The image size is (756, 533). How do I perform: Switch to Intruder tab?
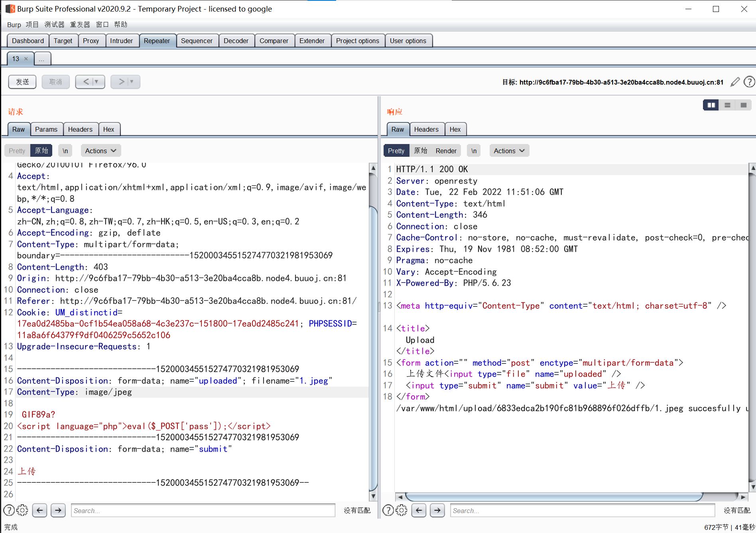pyautogui.click(x=122, y=41)
